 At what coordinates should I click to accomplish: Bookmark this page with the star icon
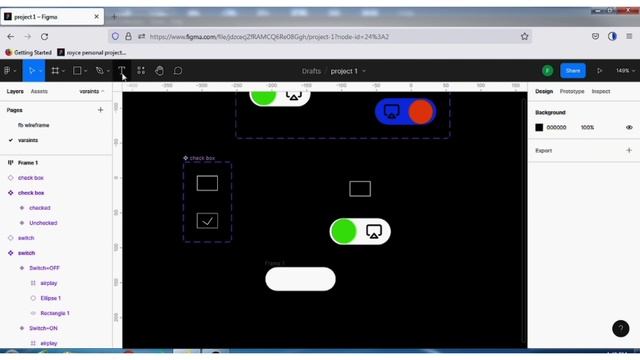(524, 36)
